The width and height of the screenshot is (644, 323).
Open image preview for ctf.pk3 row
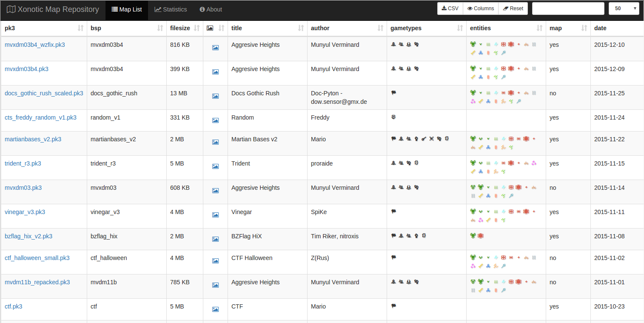(x=215, y=309)
